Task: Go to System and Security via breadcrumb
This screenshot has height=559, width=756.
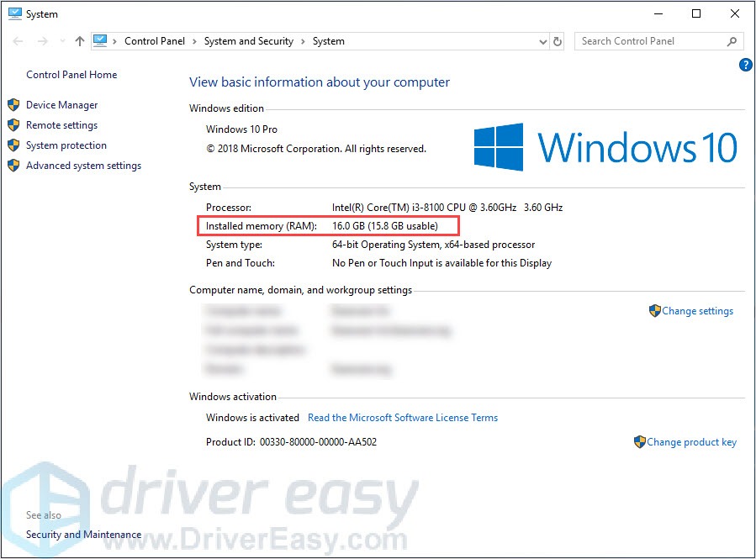Action: pyautogui.click(x=250, y=40)
